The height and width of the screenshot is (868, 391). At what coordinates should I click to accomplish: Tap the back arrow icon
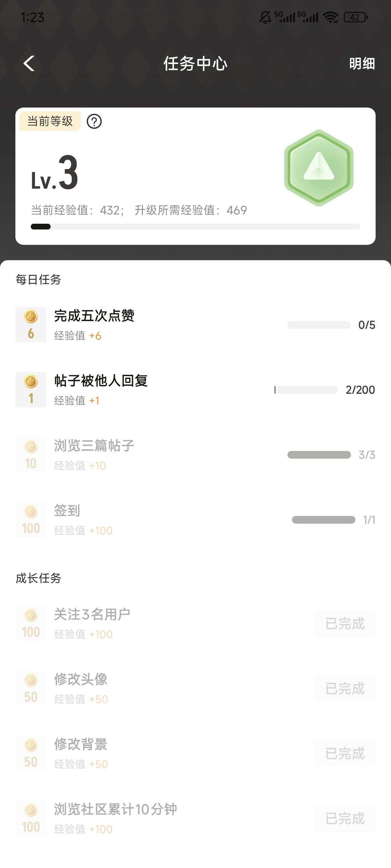[x=29, y=63]
